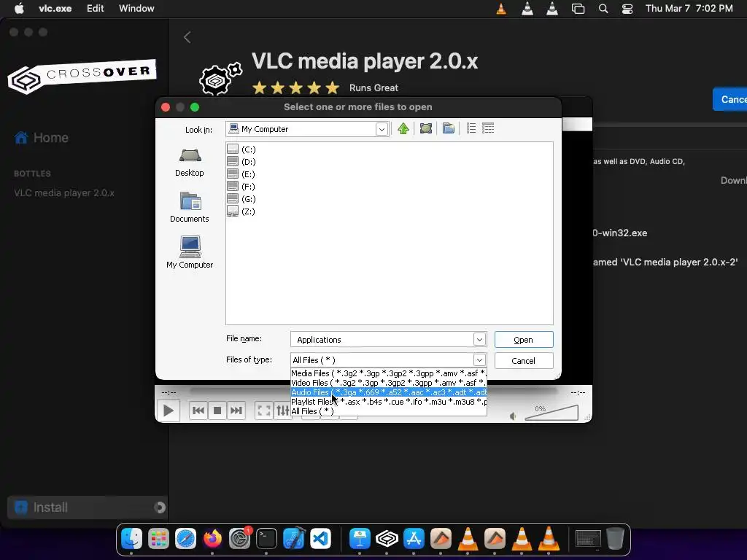
Task: Open App Store from the dock
Action: [414, 539]
